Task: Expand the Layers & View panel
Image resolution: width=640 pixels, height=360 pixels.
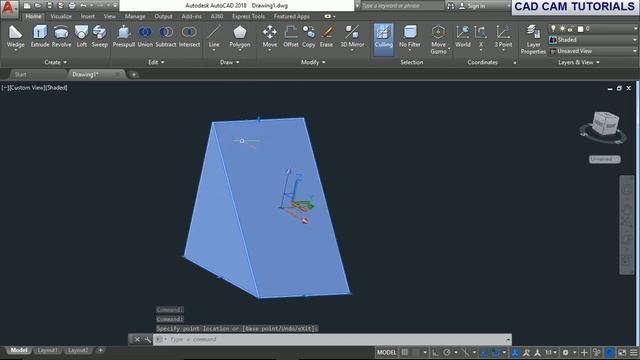Action: click(x=578, y=62)
